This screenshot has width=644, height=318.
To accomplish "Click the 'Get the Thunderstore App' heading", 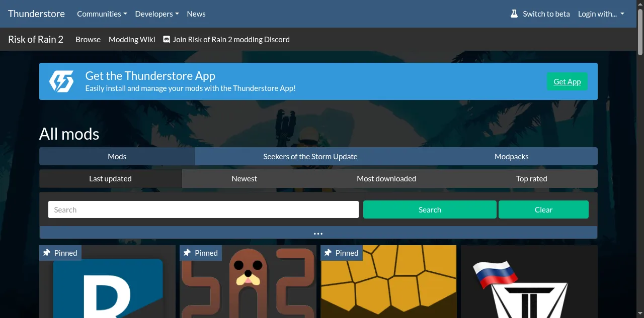I will [150, 76].
